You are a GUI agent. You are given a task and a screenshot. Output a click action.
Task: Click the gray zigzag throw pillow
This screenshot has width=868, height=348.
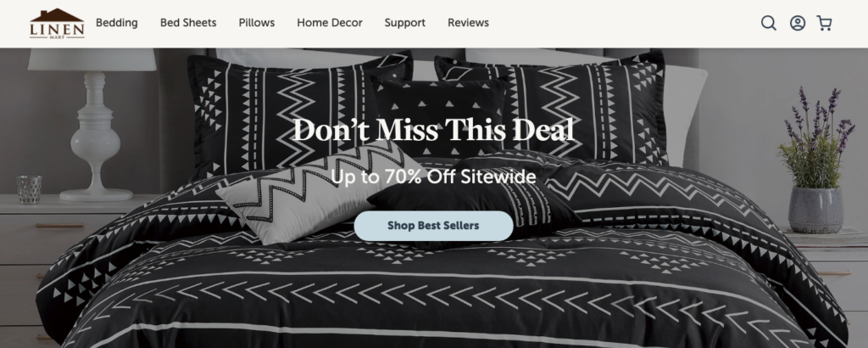[x=310, y=191]
